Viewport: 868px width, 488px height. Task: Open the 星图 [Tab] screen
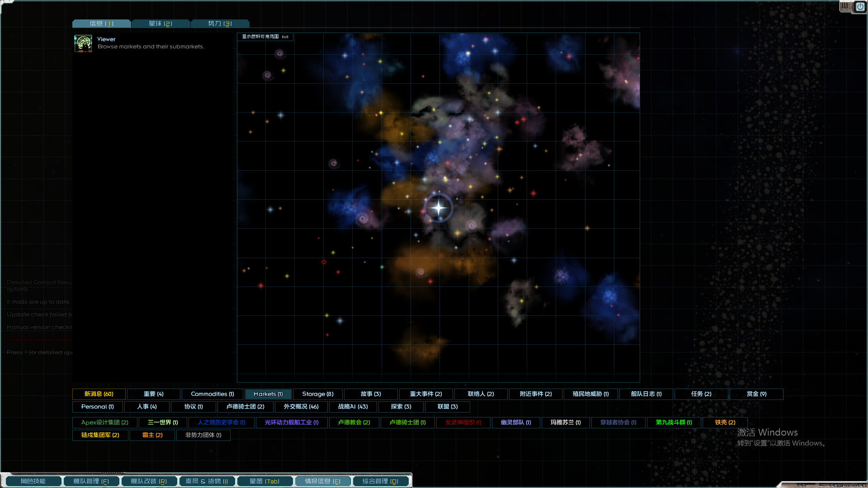264,481
